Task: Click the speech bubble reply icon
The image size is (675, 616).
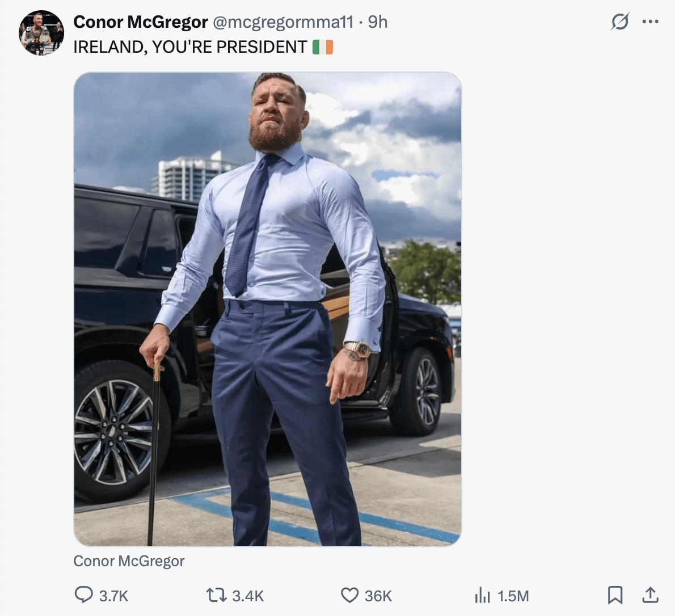Action: (84, 595)
